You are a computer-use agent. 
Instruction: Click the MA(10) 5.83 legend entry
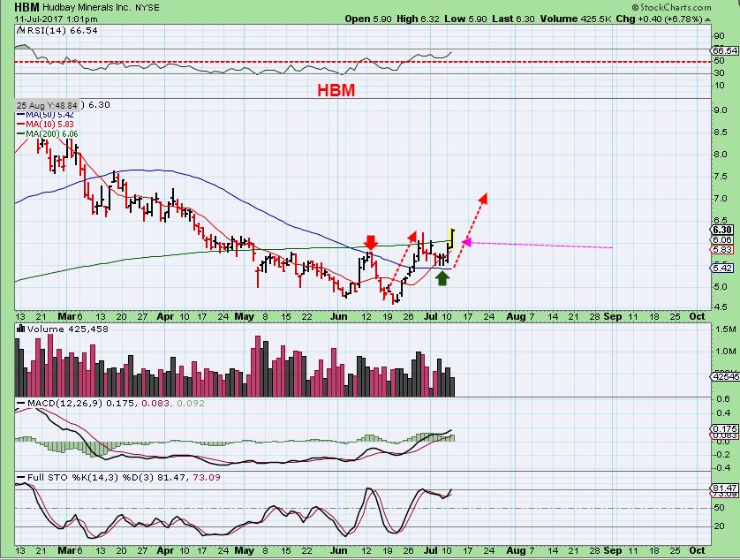[45, 124]
